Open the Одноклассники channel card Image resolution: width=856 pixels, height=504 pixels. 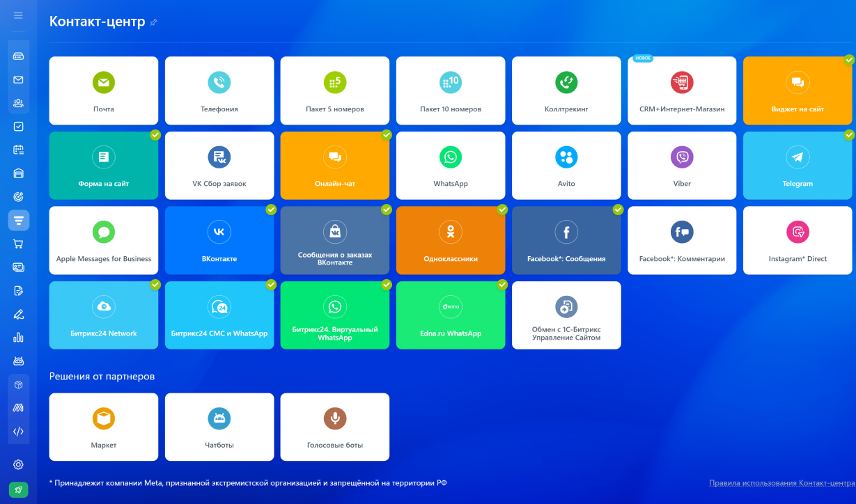tap(451, 240)
